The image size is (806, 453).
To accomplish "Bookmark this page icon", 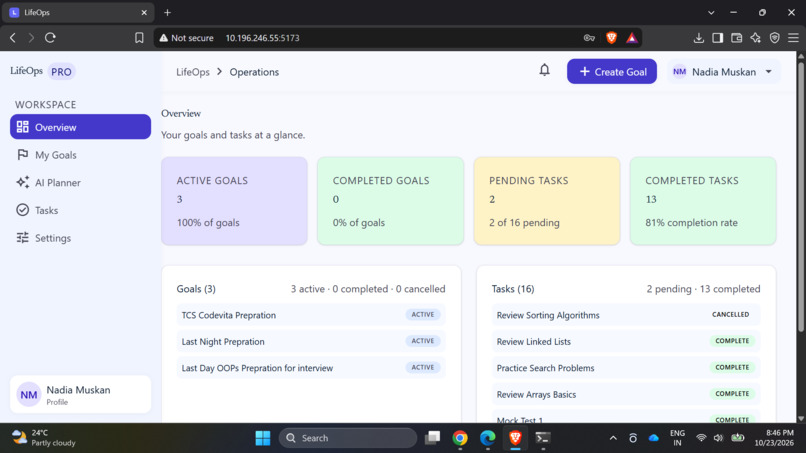I will (x=139, y=38).
